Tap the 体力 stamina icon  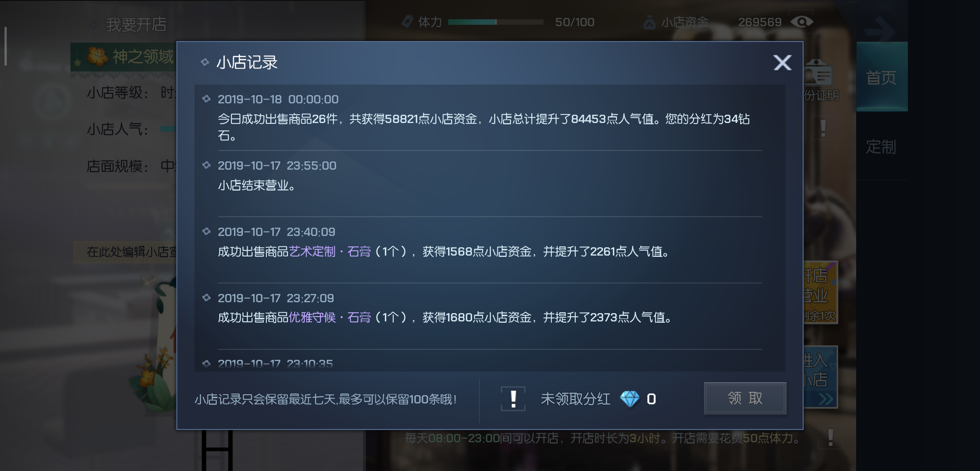[x=408, y=21]
